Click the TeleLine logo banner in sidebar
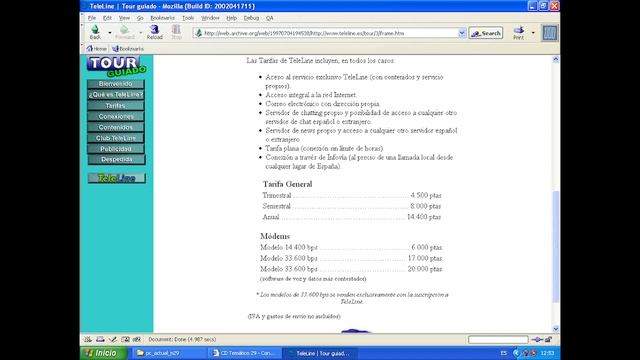640x360 pixels. click(x=116, y=178)
